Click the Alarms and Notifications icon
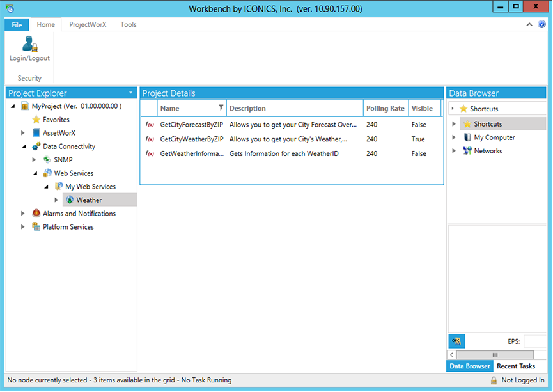 (x=36, y=214)
